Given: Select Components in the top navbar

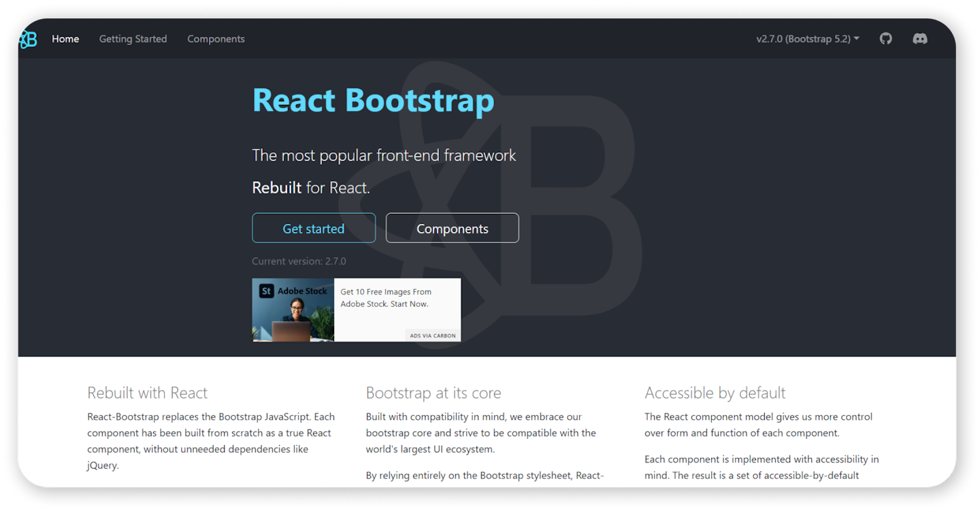Looking at the screenshot, I should [216, 39].
